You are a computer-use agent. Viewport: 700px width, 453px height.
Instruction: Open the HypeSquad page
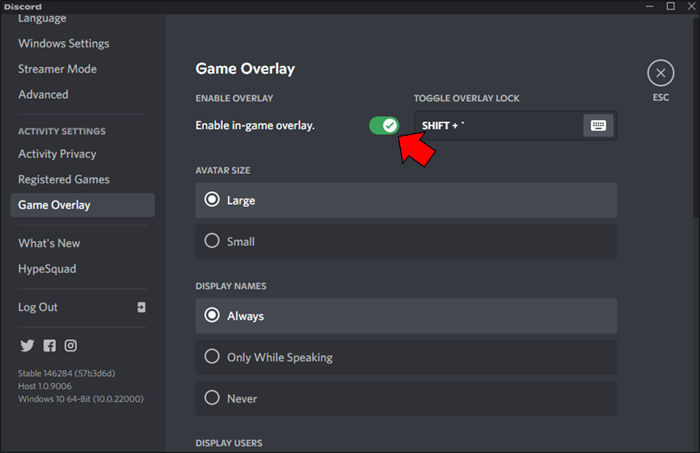[47, 269]
